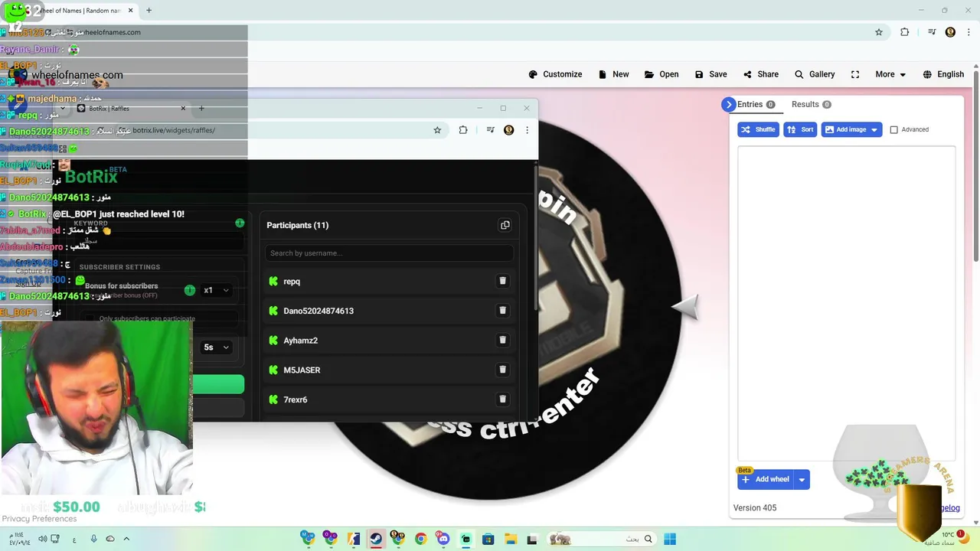980x551 pixels.
Task: Click the taskbar search box
Action: 601,539
